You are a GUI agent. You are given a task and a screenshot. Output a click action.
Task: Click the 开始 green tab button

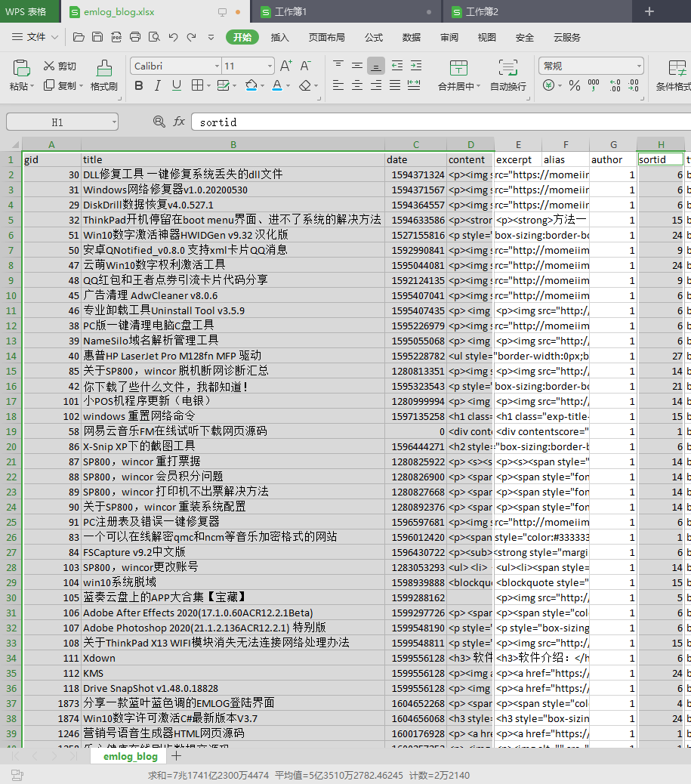coord(242,38)
